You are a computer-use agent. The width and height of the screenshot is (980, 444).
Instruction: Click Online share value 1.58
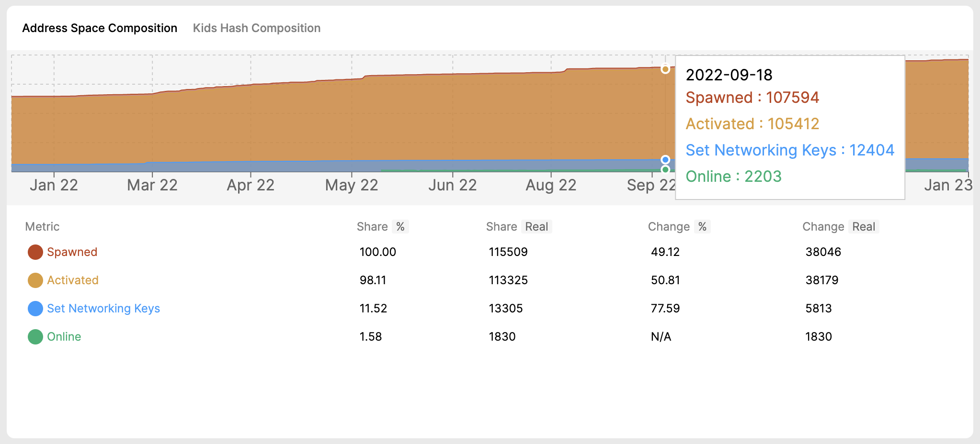[371, 337]
